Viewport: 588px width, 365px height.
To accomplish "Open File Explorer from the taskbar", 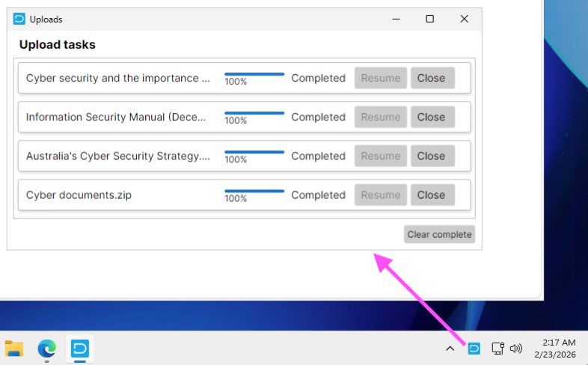I will pyautogui.click(x=14, y=349).
